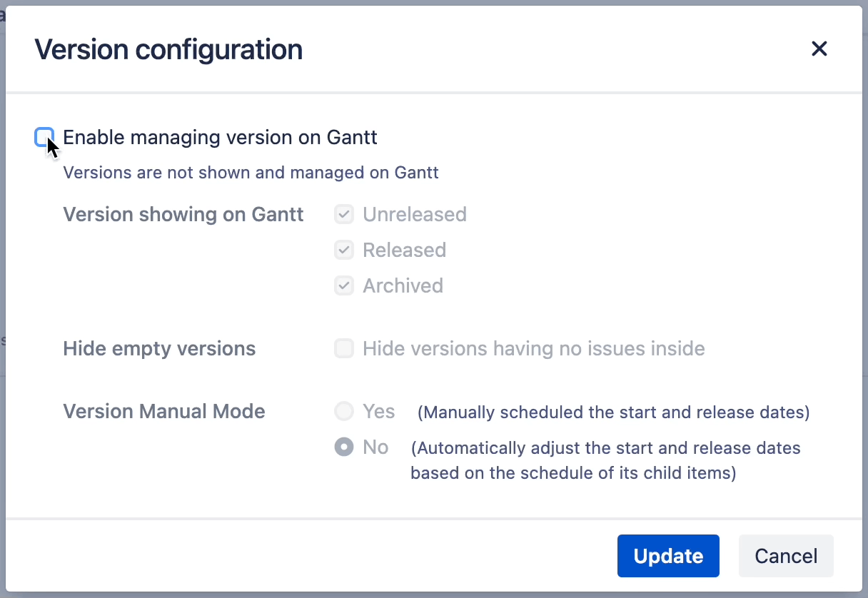Enable hiding versions having no issues inside
This screenshot has width=868, height=598.
pos(344,348)
